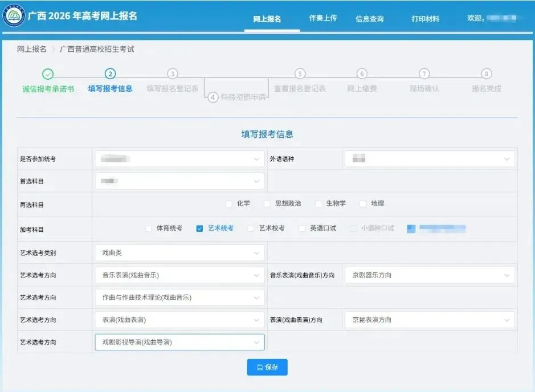The width and height of the screenshot is (535, 392).
Task: Check the 地理 subject checkbox
Action: pyautogui.click(x=363, y=203)
